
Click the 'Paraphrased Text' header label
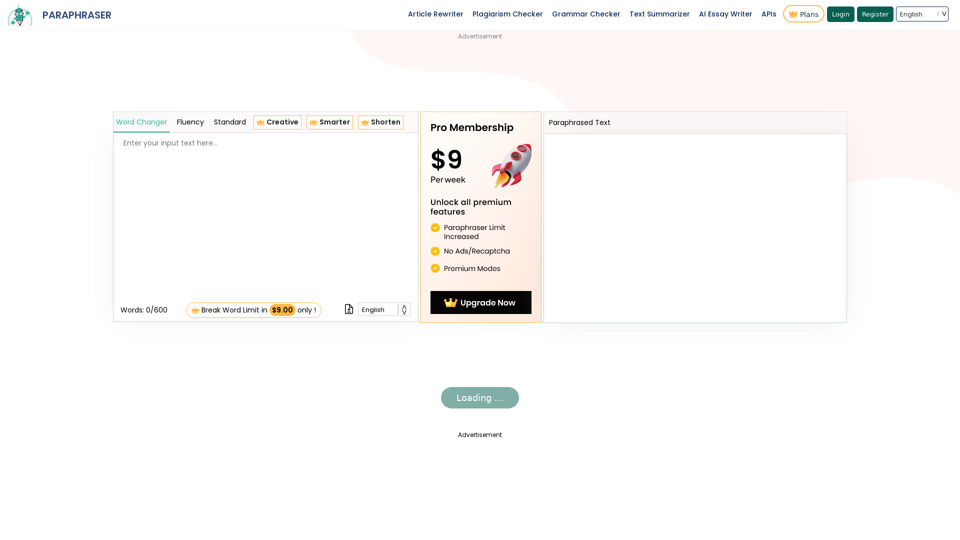pos(579,122)
